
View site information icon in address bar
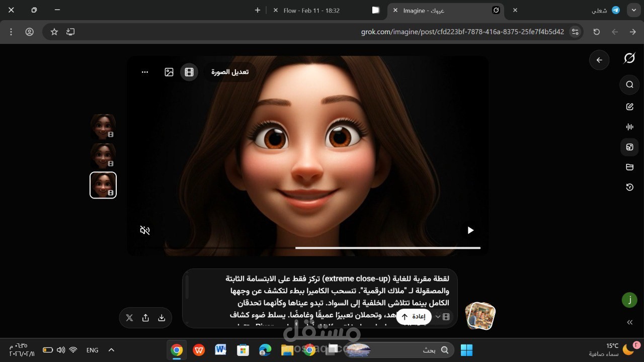click(x=575, y=32)
